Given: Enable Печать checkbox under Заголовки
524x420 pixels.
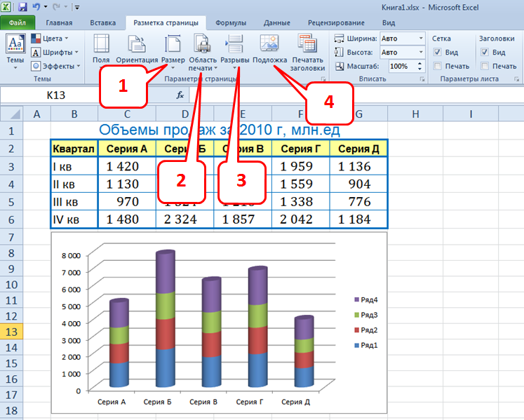Looking at the screenshot, I should click(484, 67).
